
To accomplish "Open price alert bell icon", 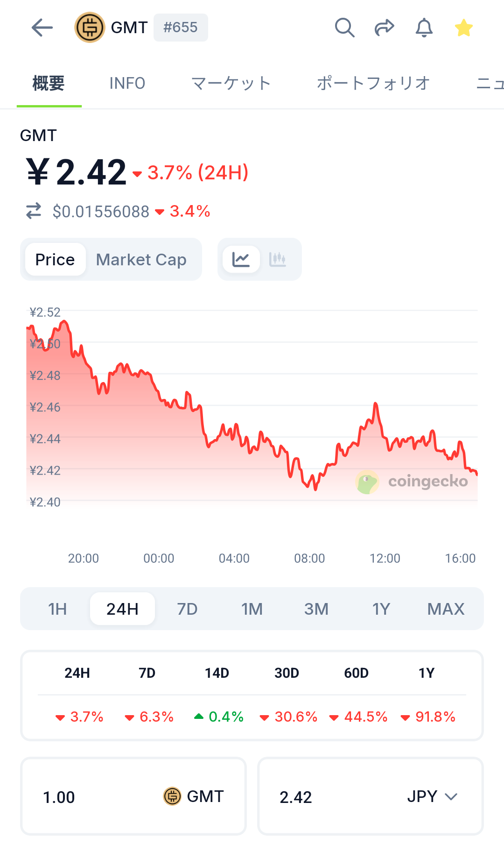I will point(424,28).
